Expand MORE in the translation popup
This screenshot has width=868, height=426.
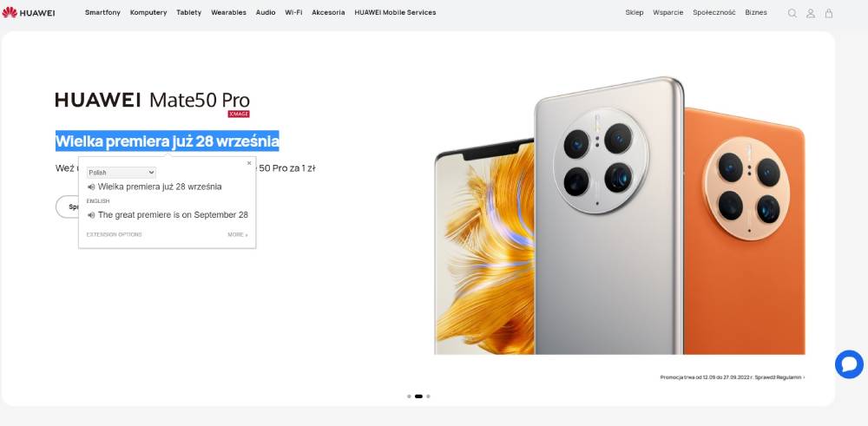(238, 234)
